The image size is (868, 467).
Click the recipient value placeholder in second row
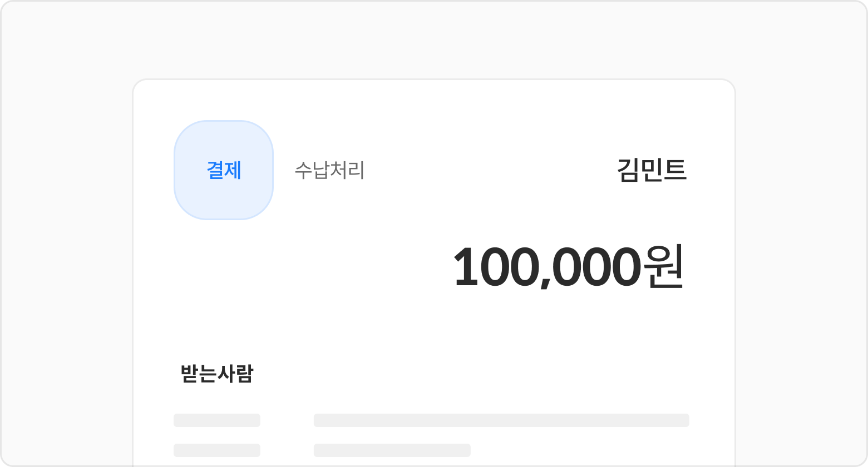coord(392,450)
